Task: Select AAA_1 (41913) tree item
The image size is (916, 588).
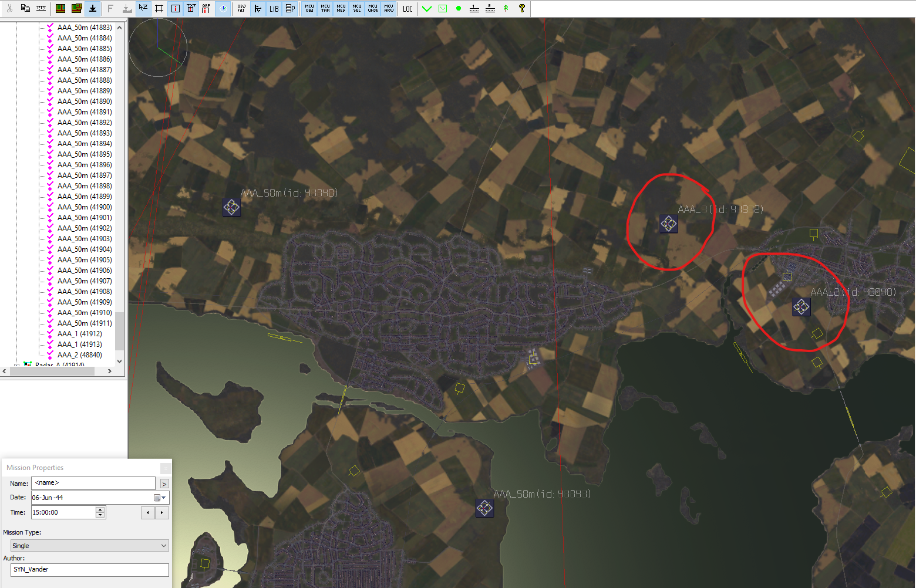Action: (x=80, y=344)
